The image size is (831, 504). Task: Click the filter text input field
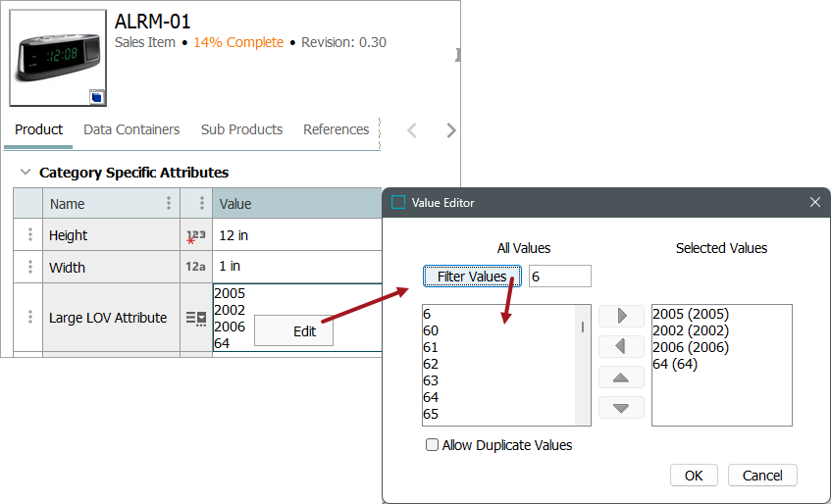click(559, 277)
